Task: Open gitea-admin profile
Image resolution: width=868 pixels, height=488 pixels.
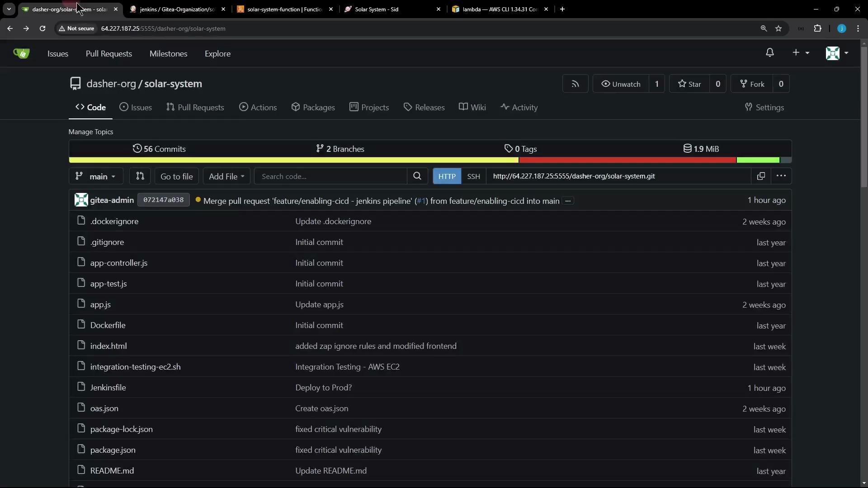Action: (112, 200)
